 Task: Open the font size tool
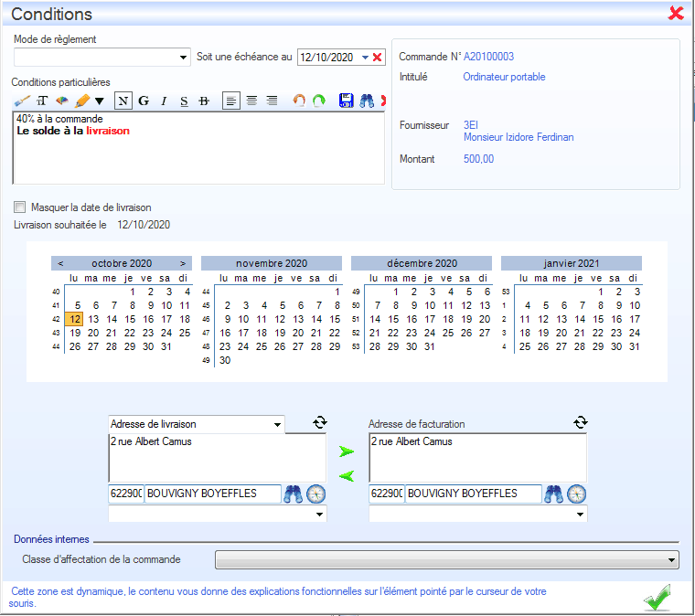tap(42, 101)
